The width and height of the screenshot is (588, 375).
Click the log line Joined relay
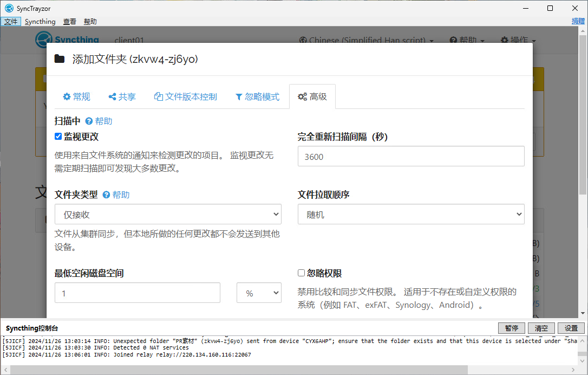tap(127, 354)
